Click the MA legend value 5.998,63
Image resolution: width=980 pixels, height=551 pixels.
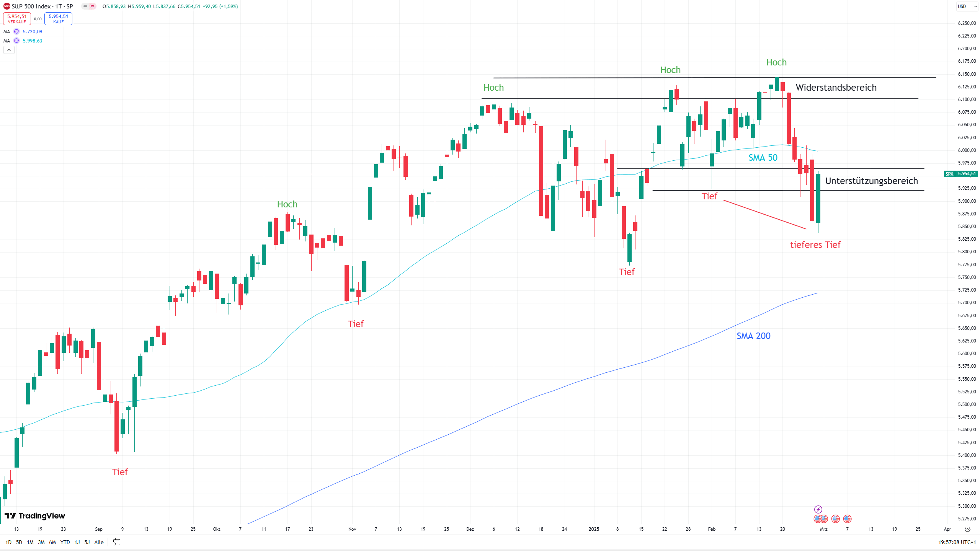[33, 41]
